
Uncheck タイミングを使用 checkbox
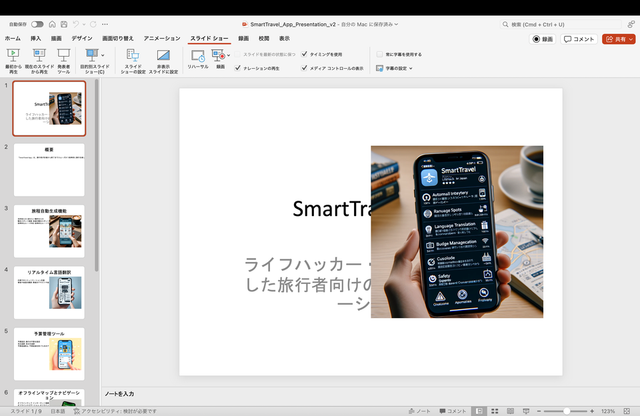click(304, 54)
